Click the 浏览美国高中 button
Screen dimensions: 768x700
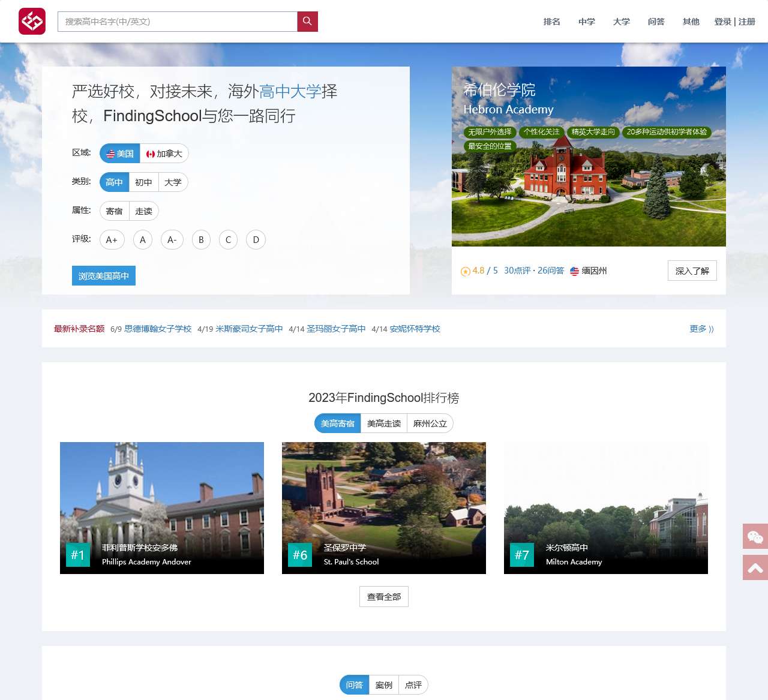pyautogui.click(x=103, y=275)
